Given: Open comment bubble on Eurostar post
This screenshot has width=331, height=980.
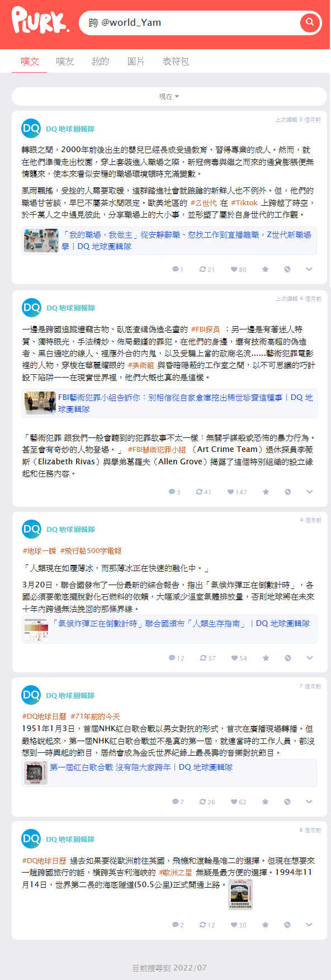Looking at the screenshot, I should (x=178, y=925).
